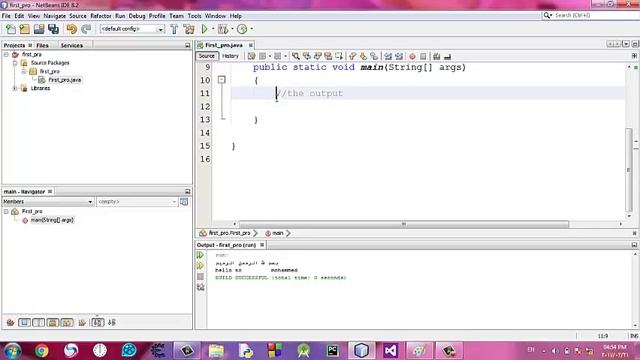Image resolution: width=640 pixels, height=360 pixels.
Task: Click the Redo arrow icon
Action: pyautogui.click(x=86, y=29)
